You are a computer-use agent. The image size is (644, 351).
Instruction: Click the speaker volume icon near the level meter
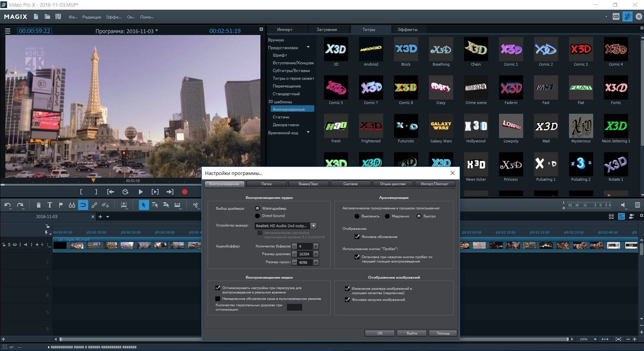point(623,205)
